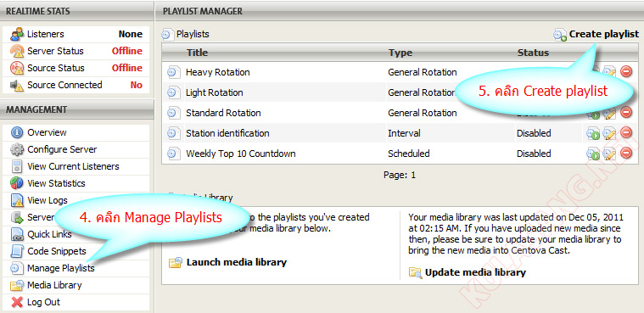Click the REALTIME STATS panel heading
644x313 pixels.
38,11
